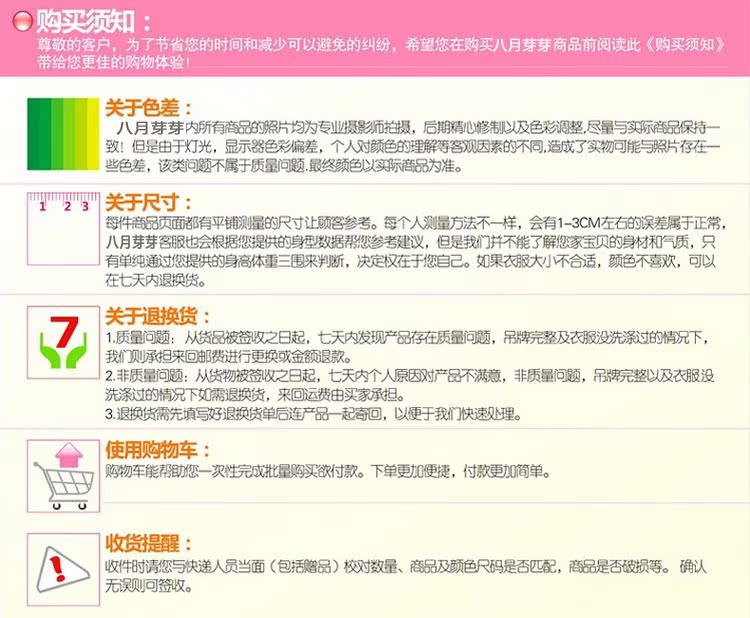Click the warning exclamation triangle icon

click(x=63, y=570)
